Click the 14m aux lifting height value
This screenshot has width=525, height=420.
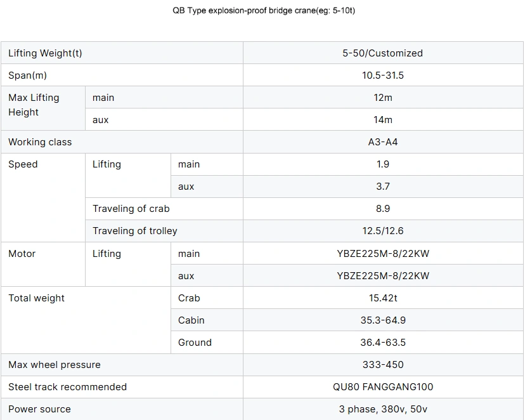point(382,120)
